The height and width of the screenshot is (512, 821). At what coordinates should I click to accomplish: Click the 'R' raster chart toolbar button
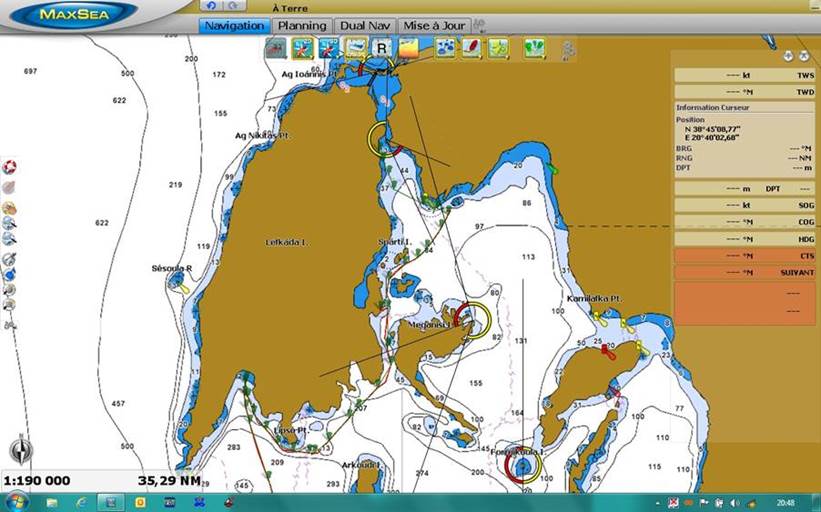click(381, 47)
